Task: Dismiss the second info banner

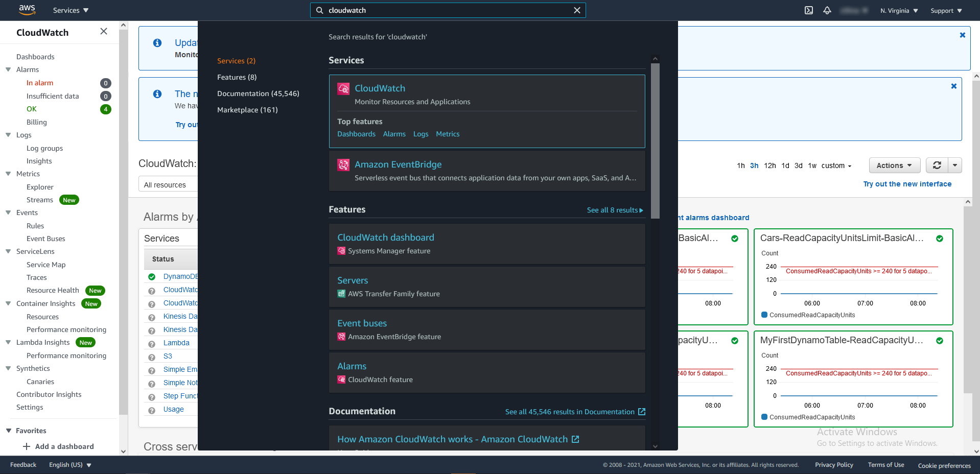Action: click(953, 86)
